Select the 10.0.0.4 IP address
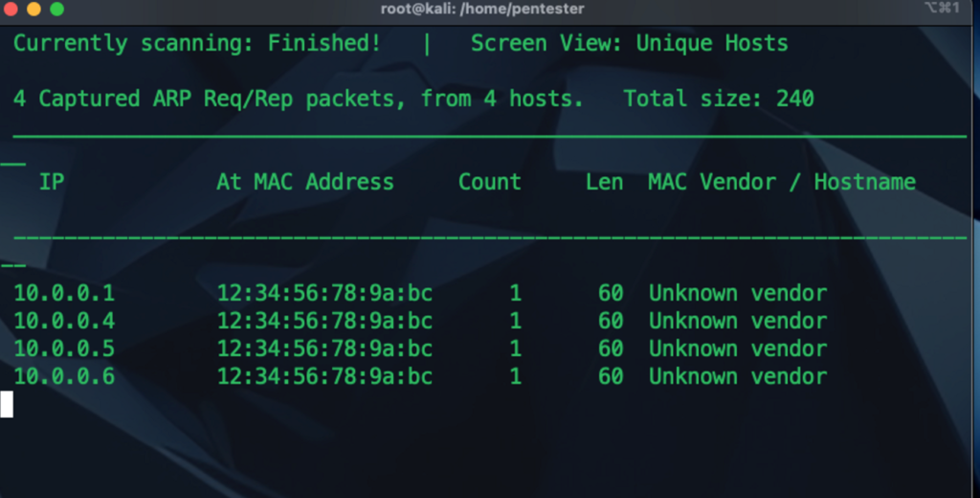Image resolution: width=980 pixels, height=498 pixels. pyautogui.click(x=63, y=321)
